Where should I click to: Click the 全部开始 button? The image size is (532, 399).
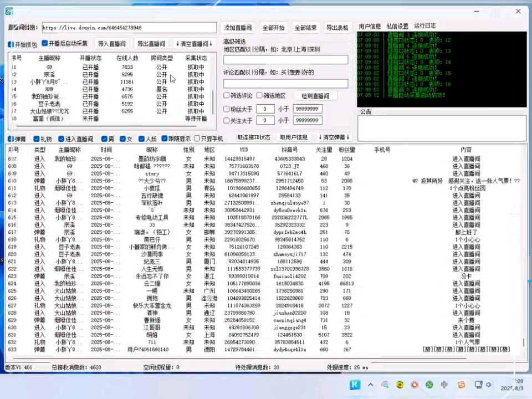click(273, 28)
